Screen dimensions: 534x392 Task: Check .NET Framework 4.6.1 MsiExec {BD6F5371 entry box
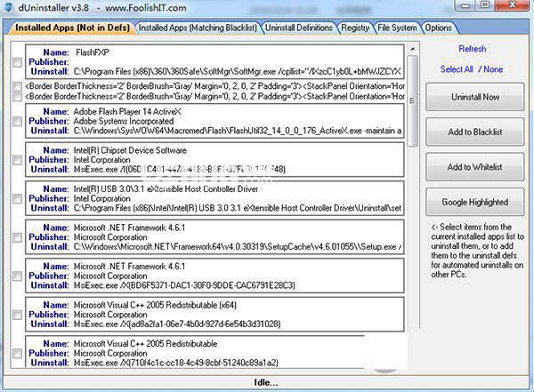[17, 276]
